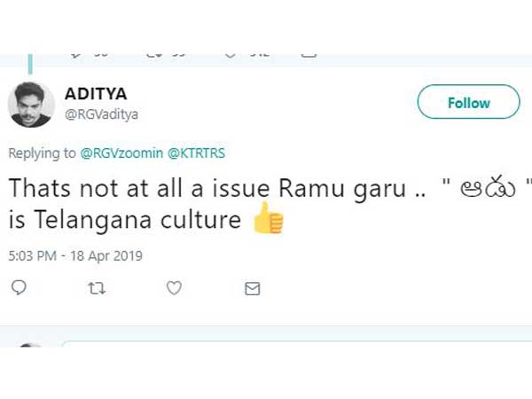Reply to ADITYA's tweet via speech bubble icon
Screen dimensions: 532x399
19,287
